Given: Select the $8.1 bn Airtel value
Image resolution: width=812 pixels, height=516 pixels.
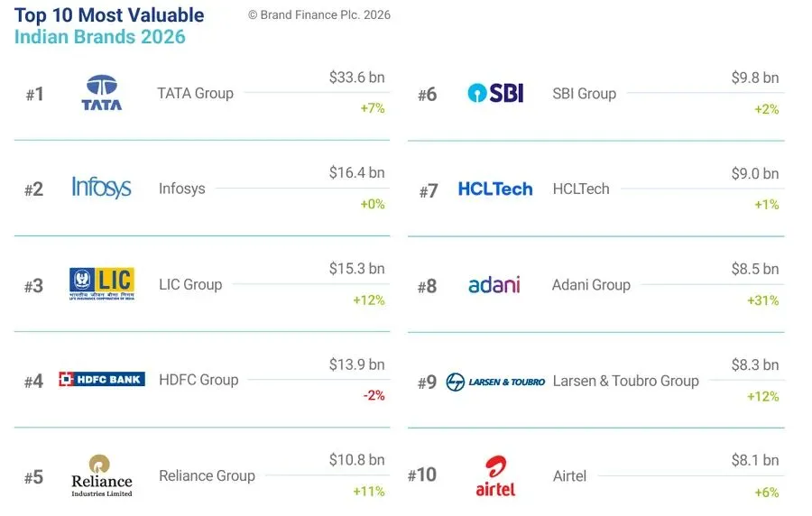Looking at the screenshot, I should point(755,460).
